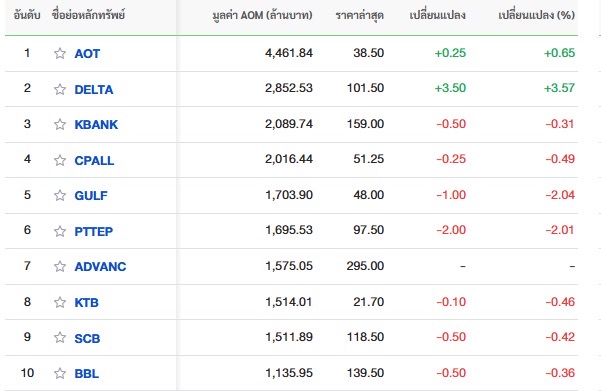Viewport: 601px width, 391px height.
Task: Open the GULF symbol link
Action: 91,196
